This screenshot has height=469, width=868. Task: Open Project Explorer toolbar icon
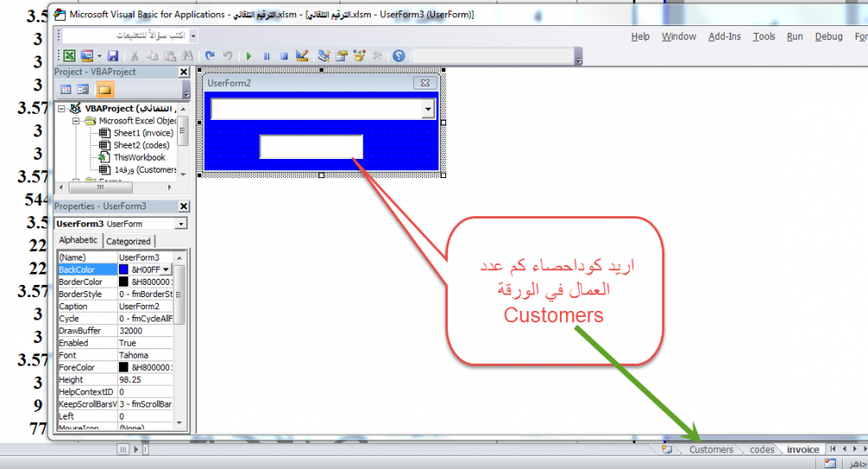pyautogui.click(x=324, y=56)
